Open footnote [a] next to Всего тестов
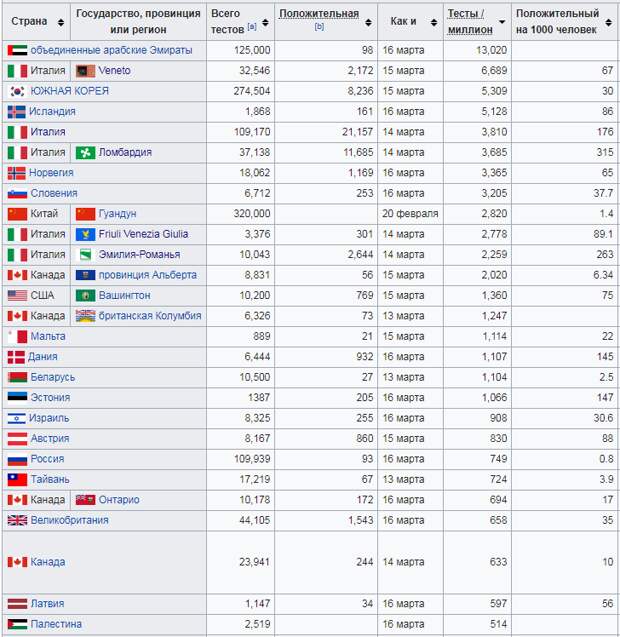Image resolution: width=620 pixels, height=637 pixels. pos(252,27)
